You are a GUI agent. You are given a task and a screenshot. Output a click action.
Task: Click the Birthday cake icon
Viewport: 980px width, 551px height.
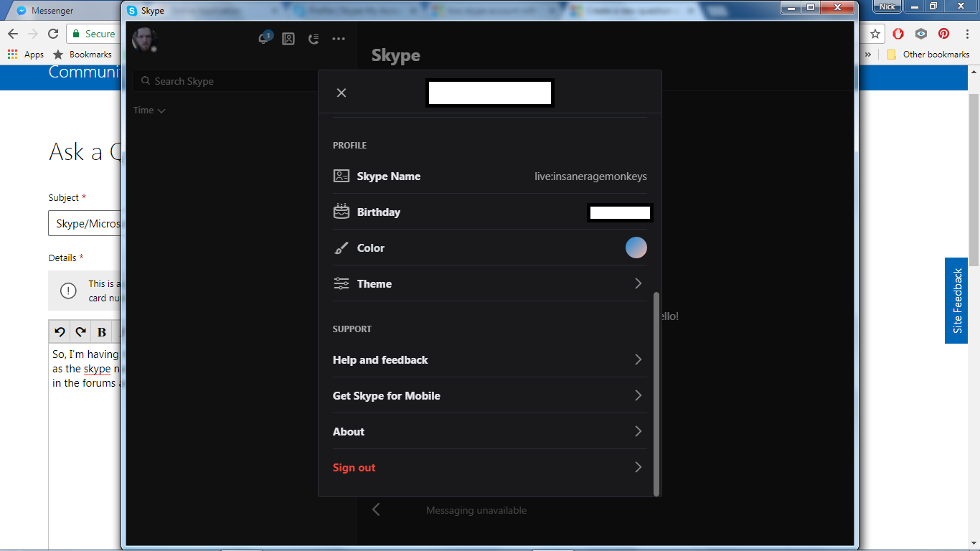coord(341,211)
